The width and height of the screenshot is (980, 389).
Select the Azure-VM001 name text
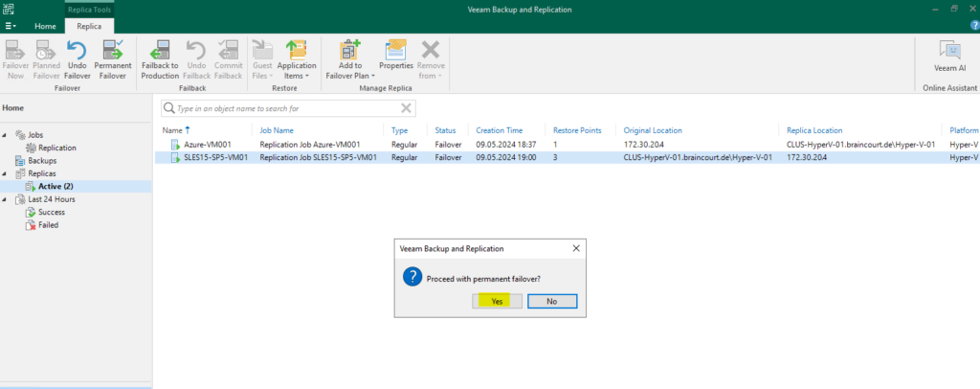[x=208, y=145]
